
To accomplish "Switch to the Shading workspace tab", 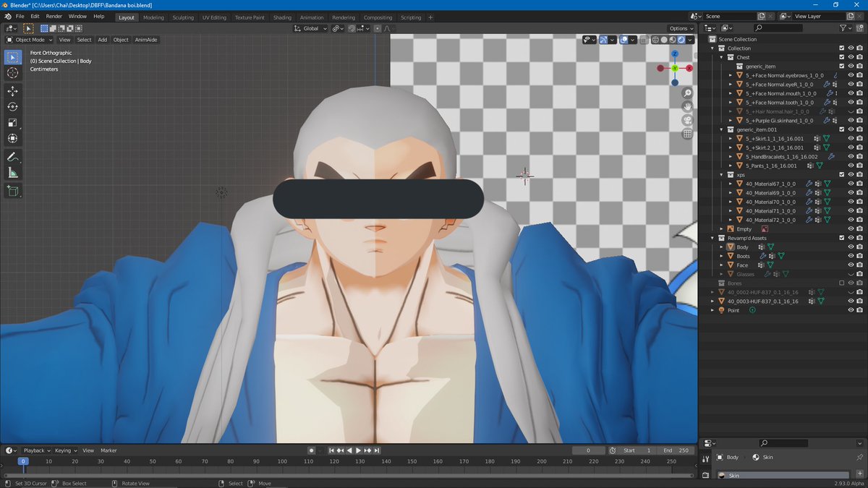I will [x=282, y=17].
